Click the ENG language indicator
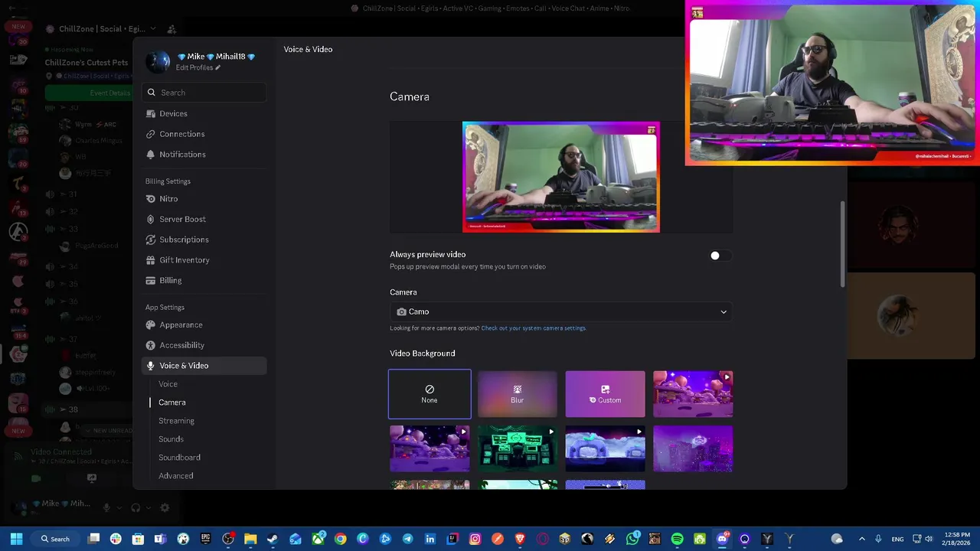The width and height of the screenshot is (980, 551). coord(897,539)
